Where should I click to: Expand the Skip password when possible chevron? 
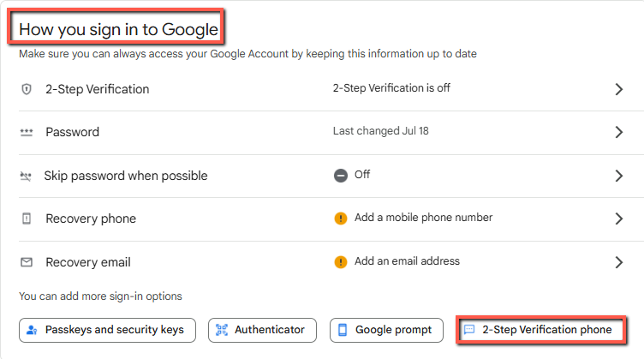click(x=619, y=176)
